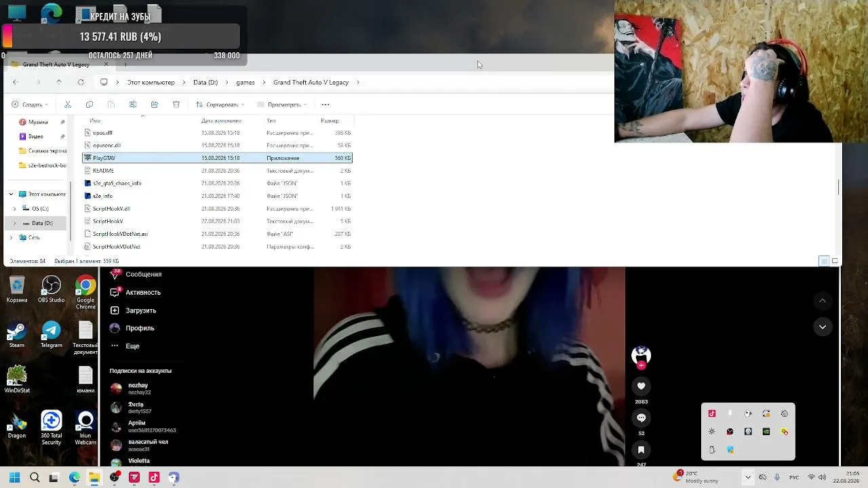The image size is (868, 488).
Task: Select the README text file
Action: click(217, 171)
